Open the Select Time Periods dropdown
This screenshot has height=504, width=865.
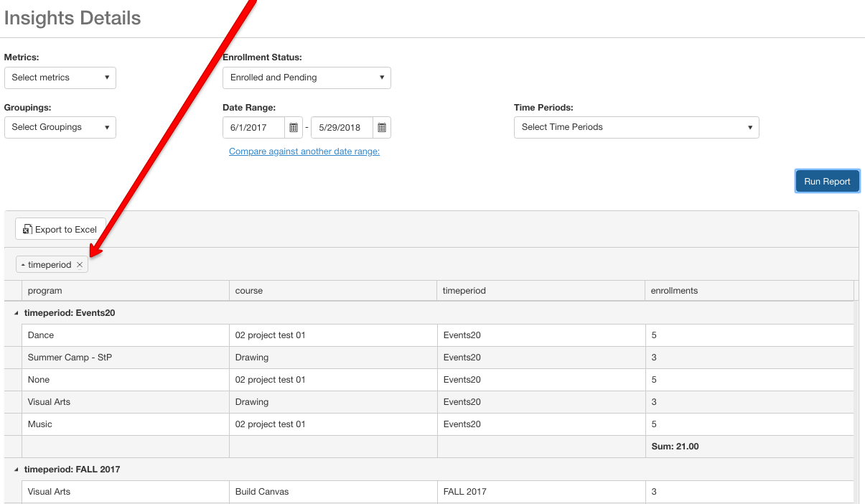click(636, 127)
